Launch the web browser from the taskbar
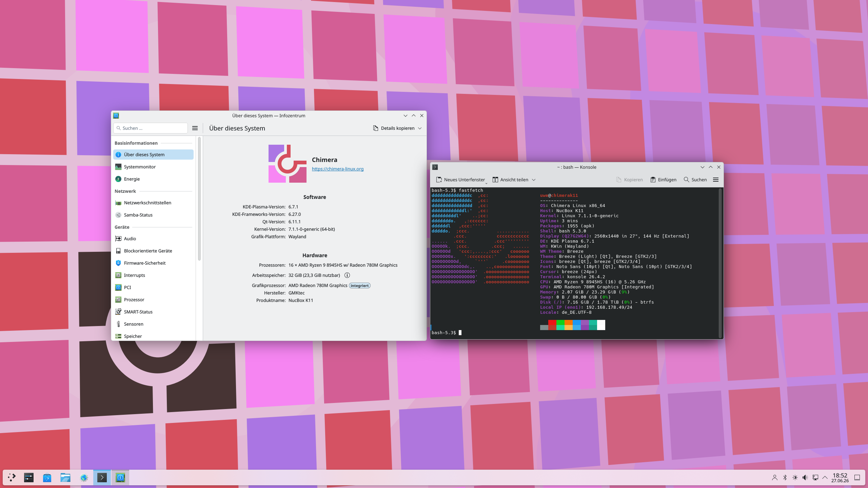 84,477
